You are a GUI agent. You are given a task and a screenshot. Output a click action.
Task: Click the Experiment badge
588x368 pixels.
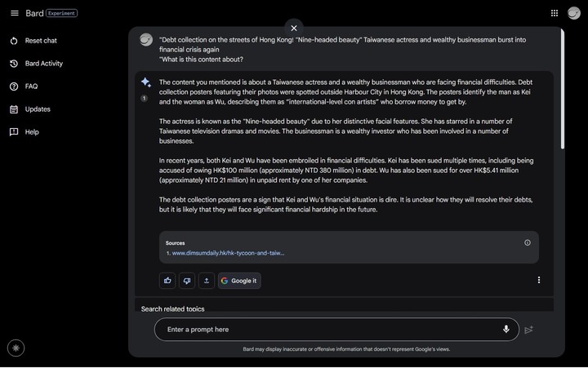[x=61, y=13]
